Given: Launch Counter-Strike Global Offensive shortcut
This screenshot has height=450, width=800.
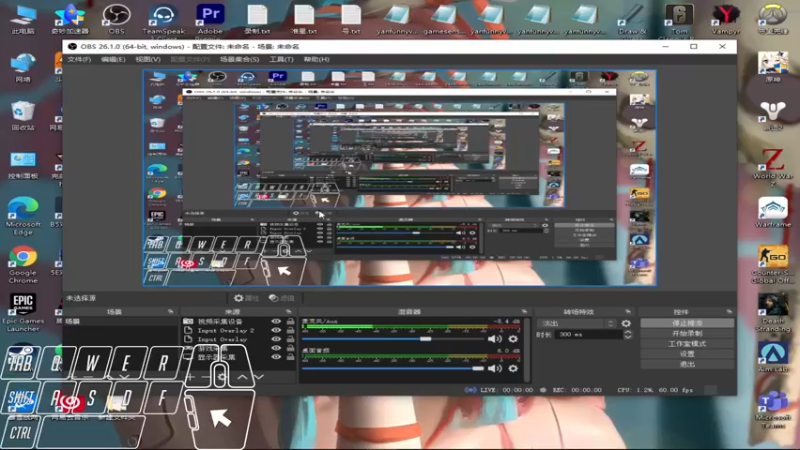Looking at the screenshot, I should (x=773, y=265).
